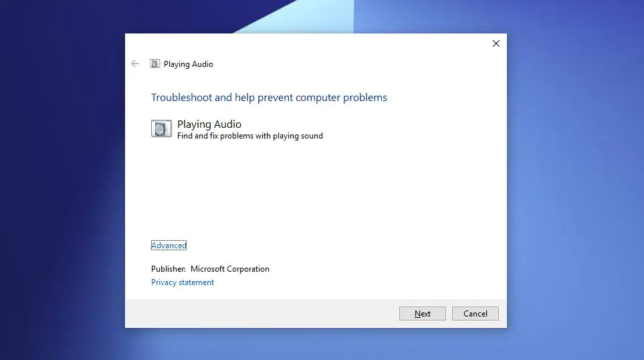Click the small Playing Audio title icon
644x360 pixels.
[x=155, y=64]
